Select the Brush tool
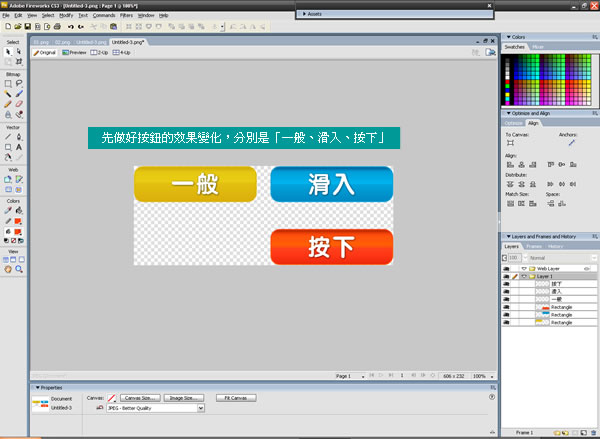 [19, 94]
